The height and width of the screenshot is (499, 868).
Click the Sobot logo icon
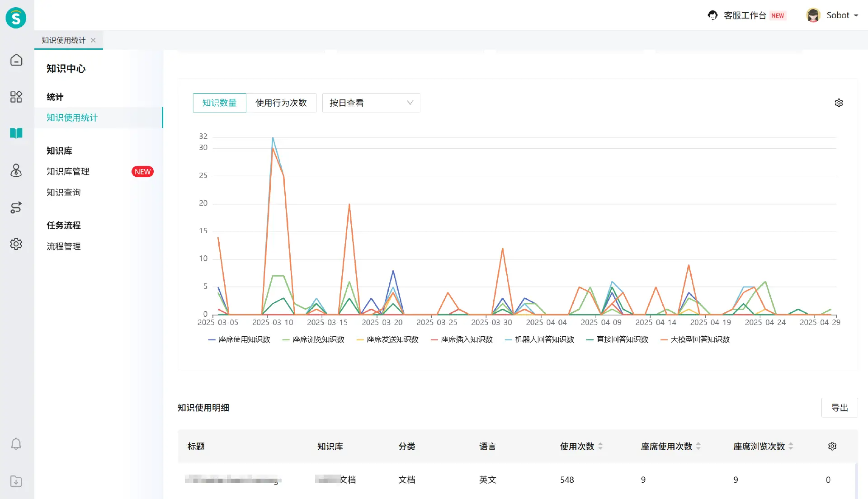[x=16, y=18]
